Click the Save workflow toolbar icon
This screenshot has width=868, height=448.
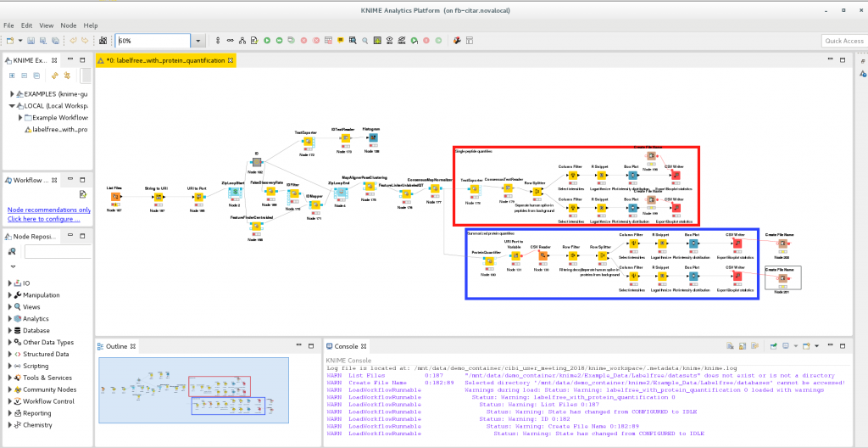coord(31,41)
